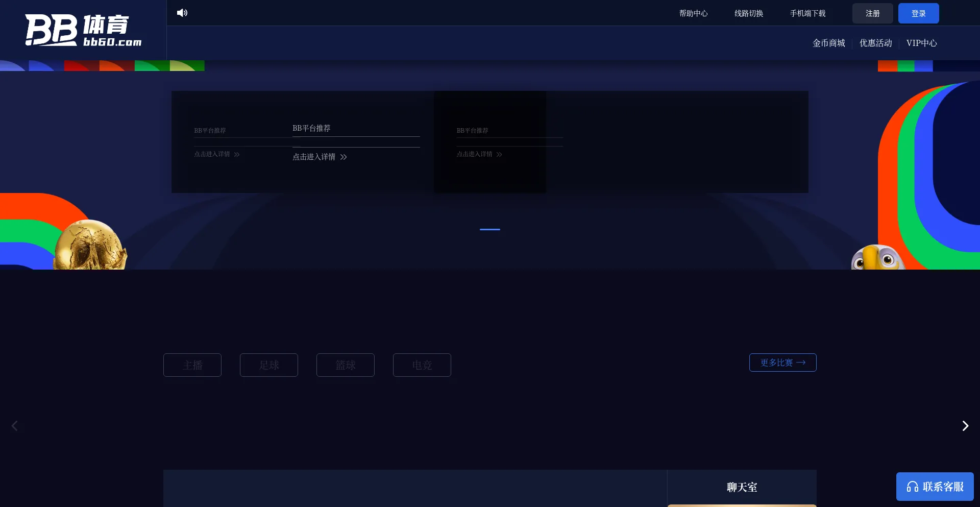The image size is (980, 507).
Task: Open 金币商城 coin mall
Action: pos(829,43)
